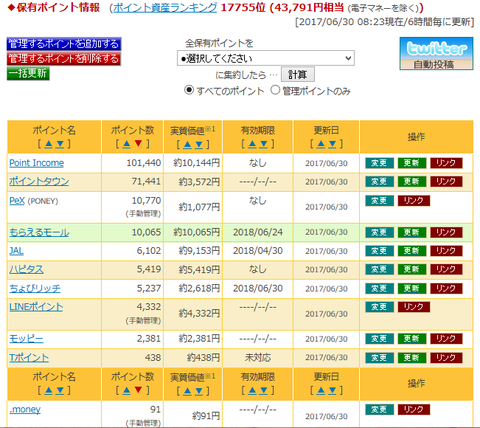This screenshot has width=480, height=428.
Task: Click リンク button in PeX row
Action: point(414,201)
